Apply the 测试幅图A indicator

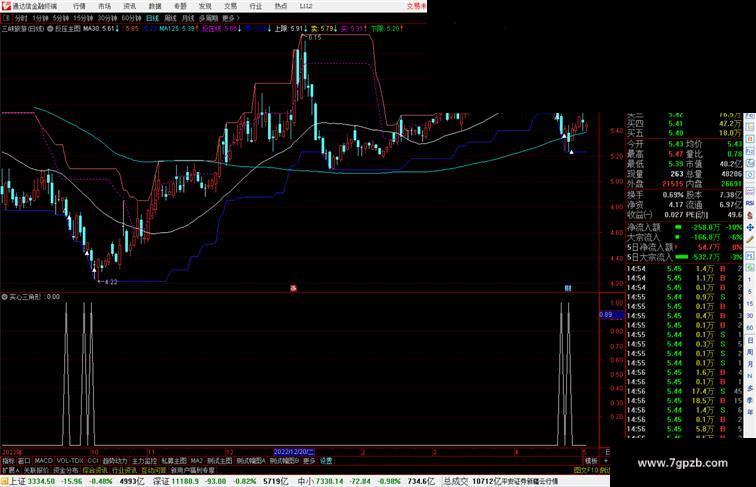tap(251, 461)
